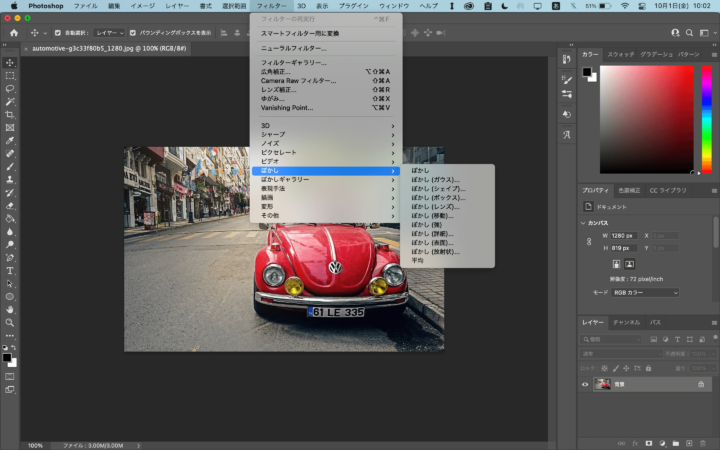Pick a color in color field

(x=647, y=119)
